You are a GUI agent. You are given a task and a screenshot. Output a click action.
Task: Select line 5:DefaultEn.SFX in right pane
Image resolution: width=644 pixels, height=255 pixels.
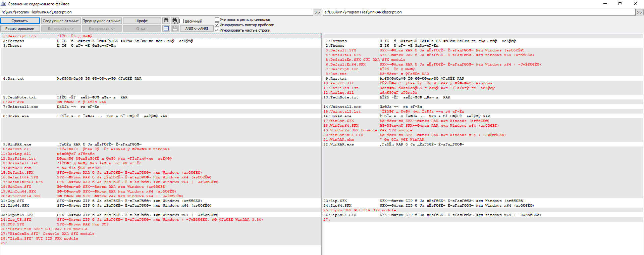click(483, 60)
